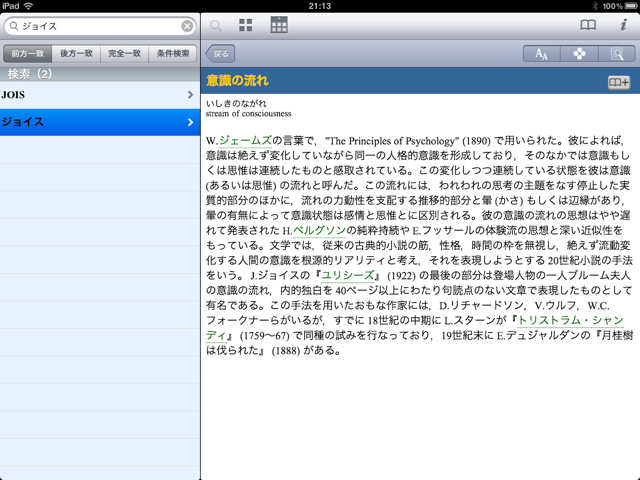Open the info 'i' icon
The image size is (640, 480).
623,25
